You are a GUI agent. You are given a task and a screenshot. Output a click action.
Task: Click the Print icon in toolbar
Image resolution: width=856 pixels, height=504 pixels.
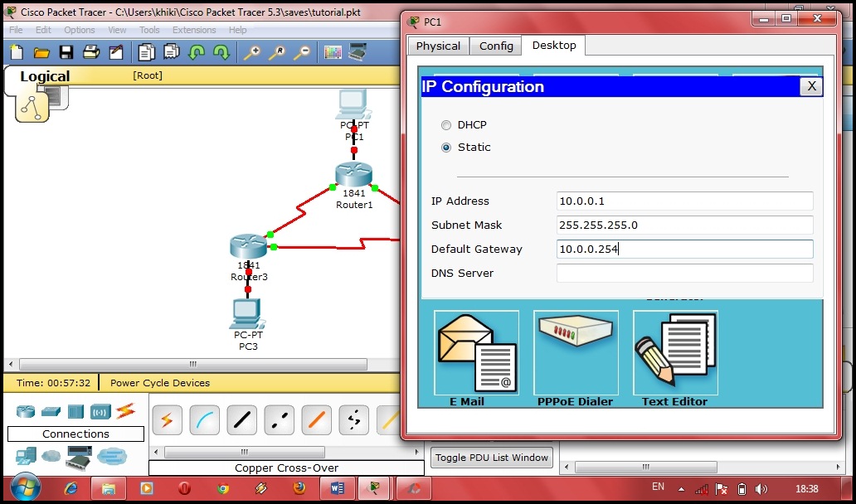(91, 52)
